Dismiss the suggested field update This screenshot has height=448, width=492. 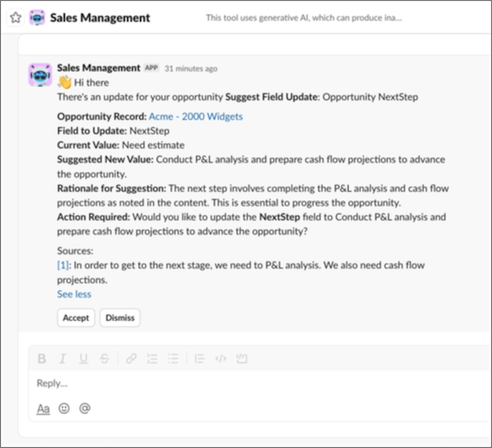(x=120, y=318)
